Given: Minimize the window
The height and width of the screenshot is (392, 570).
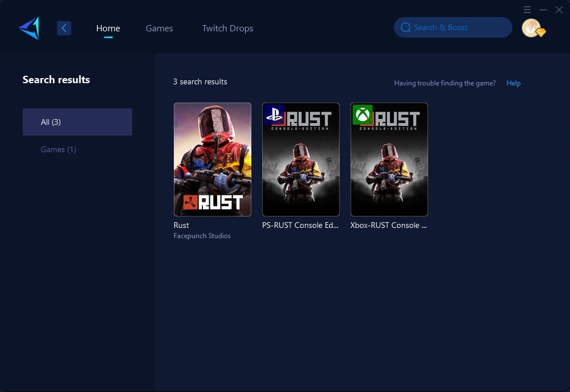Looking at the screenshot, I should pos(543,10).
